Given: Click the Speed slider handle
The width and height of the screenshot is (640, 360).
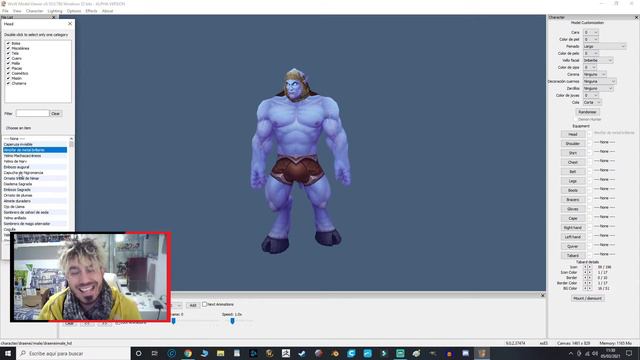Looking at the screenshot, I should (x=232, y=321).
